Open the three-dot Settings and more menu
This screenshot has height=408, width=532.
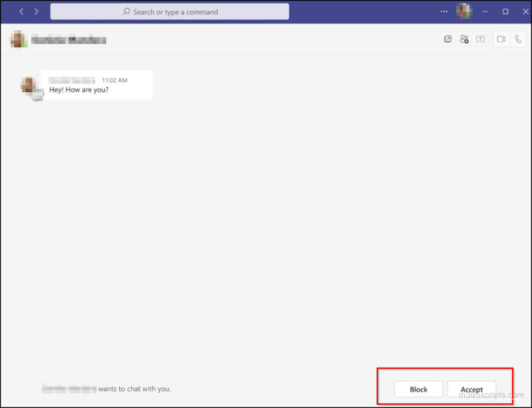pyautogui.click(x=444, y=11)
